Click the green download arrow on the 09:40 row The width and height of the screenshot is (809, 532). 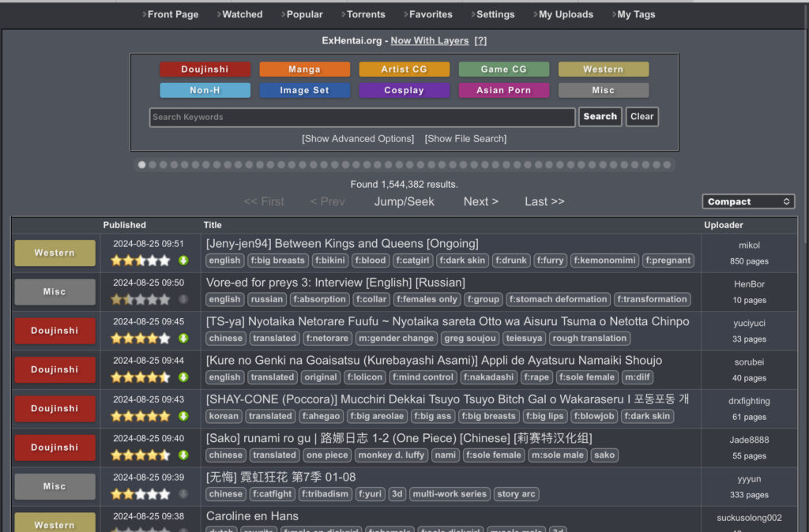click(183, 455)
